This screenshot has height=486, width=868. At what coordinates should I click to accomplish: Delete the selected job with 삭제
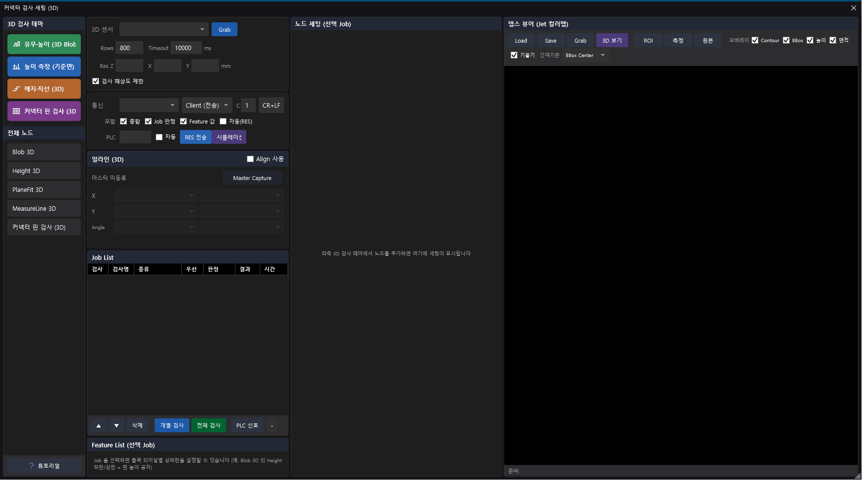coord(137,425)
